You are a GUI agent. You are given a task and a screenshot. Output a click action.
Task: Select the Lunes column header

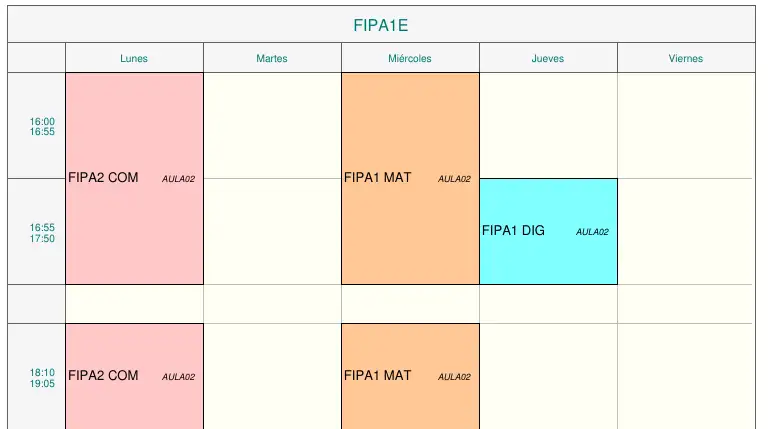(134, 58)
